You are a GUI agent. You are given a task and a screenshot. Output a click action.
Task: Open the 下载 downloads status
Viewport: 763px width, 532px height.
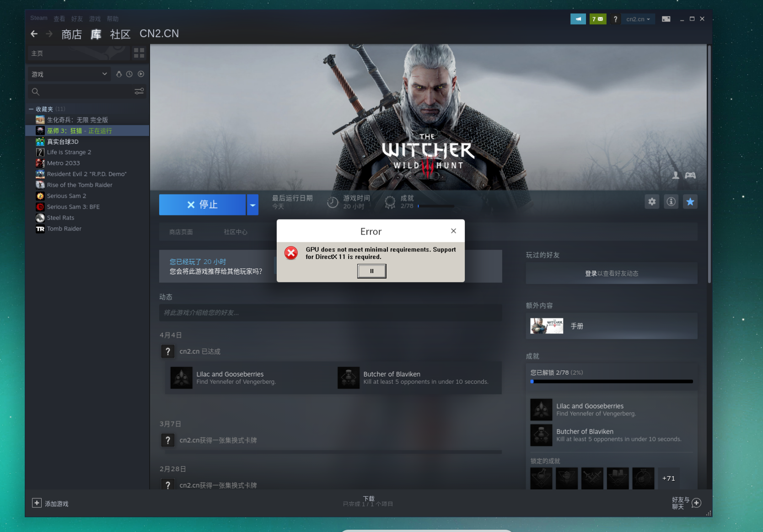pyautogui.click(x=368, y=501)
